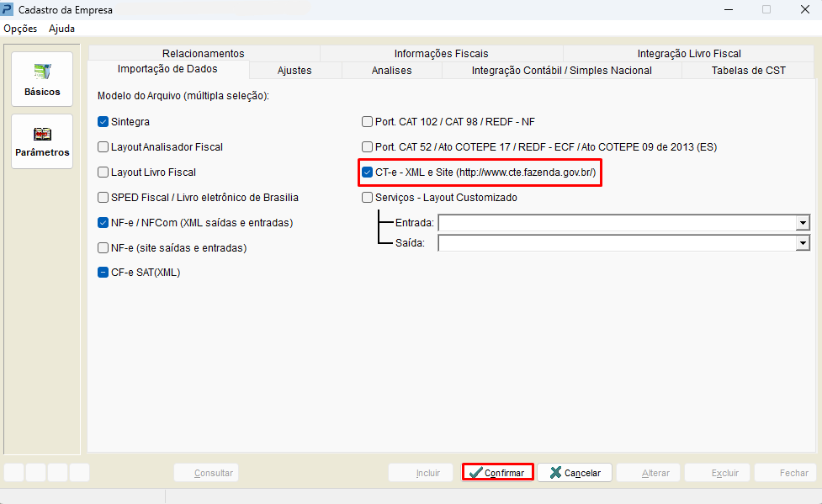
Task: Open the Opções menu
Action: [x=20, y=29]
